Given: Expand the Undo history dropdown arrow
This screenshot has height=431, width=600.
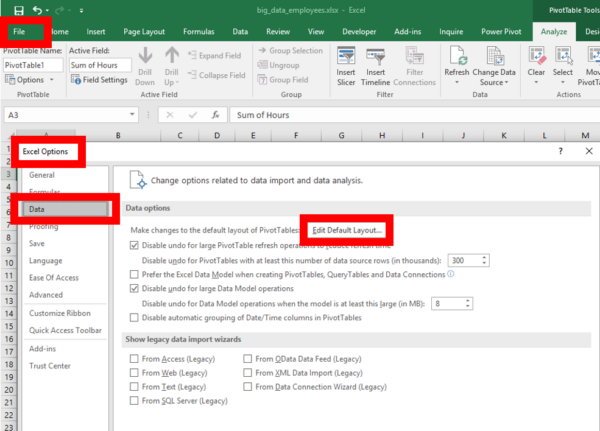Looking at the screenshot, I should [x=47, y=11].
